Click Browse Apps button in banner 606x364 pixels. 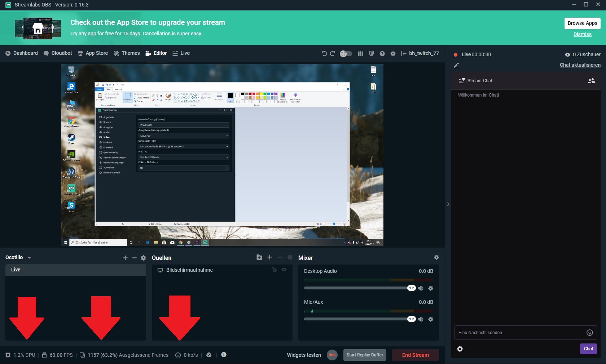[x=582, y=23]
